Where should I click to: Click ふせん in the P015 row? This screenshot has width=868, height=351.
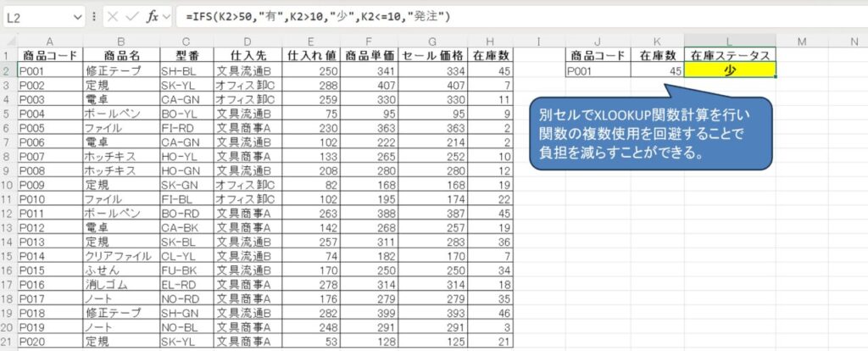point(121,270)
